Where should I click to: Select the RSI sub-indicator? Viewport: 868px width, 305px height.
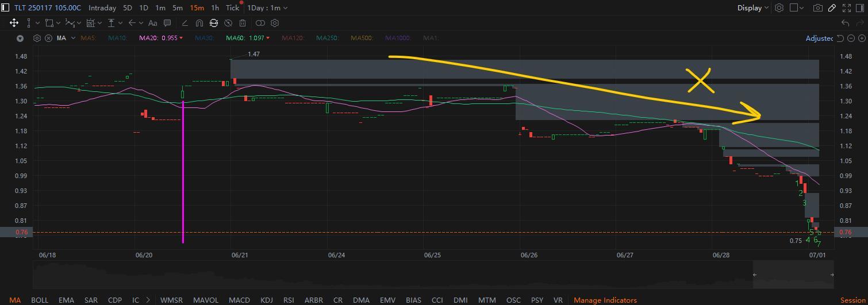coord(289,300)
